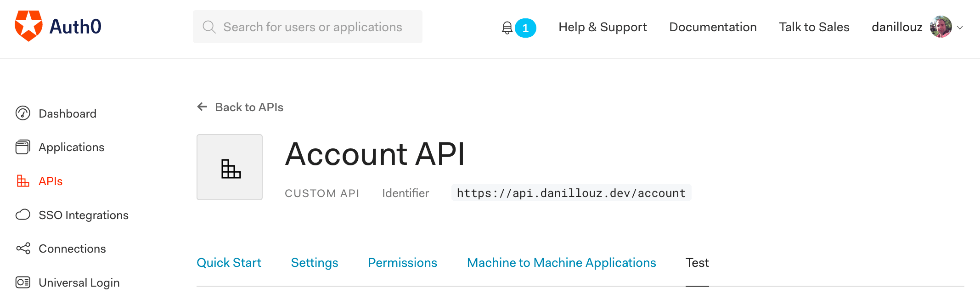
Task: Expand the danillouz account dropdown chevron
Action: 960,28
